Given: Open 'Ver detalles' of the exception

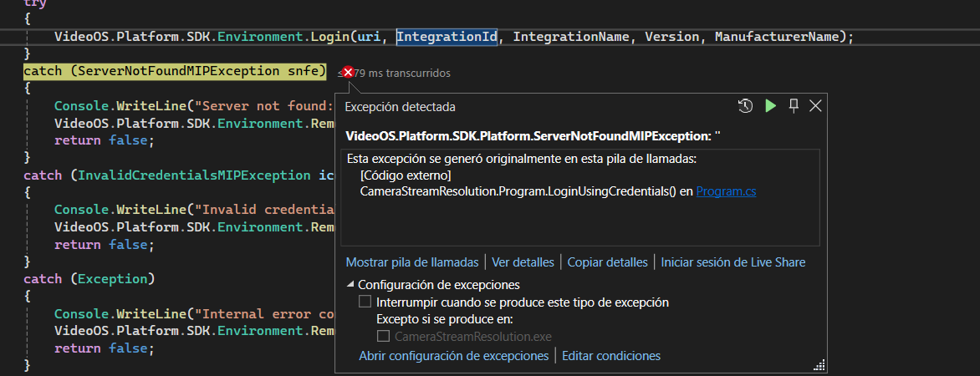Looking at the screenshot, I should [523, 262].
